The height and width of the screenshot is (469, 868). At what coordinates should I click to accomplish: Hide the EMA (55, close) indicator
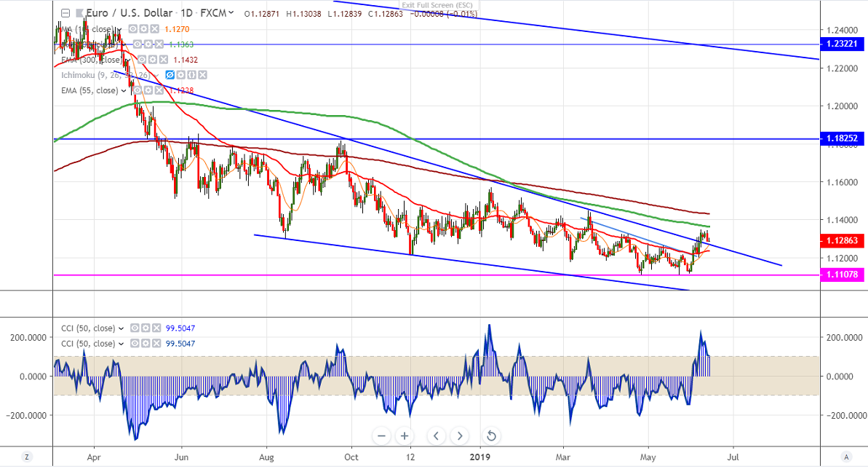pos(138,90)
